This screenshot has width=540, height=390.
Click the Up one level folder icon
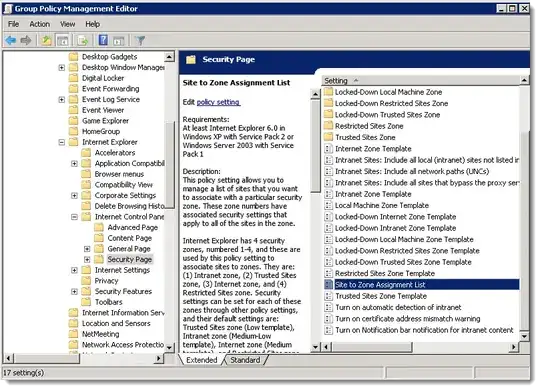coord(46,40)
